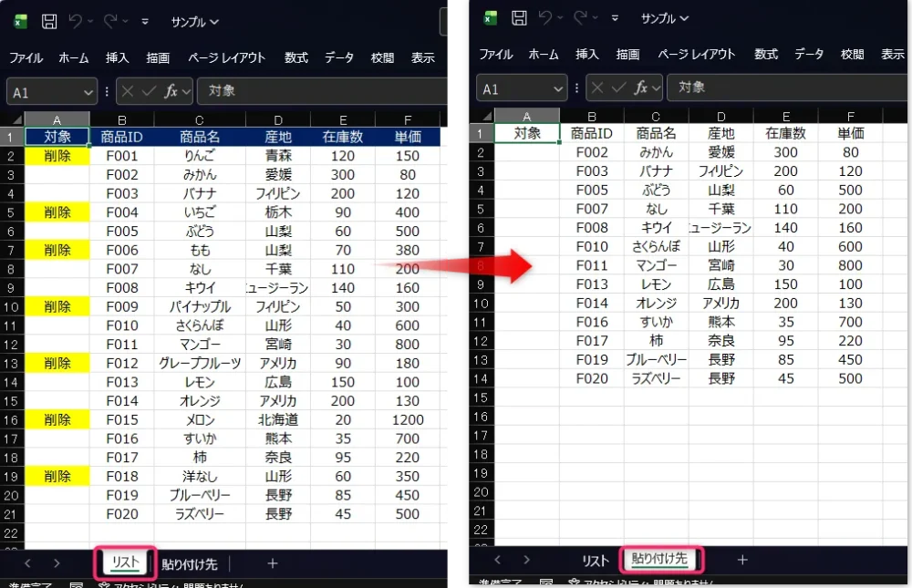Click the Save icon in the left window
This screenshot has height=588, width=912.
click(x=49, y=20)
